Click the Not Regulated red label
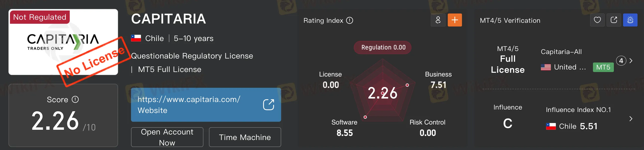The height and width of the screenshot is (150, 644). tap(40, 17)
